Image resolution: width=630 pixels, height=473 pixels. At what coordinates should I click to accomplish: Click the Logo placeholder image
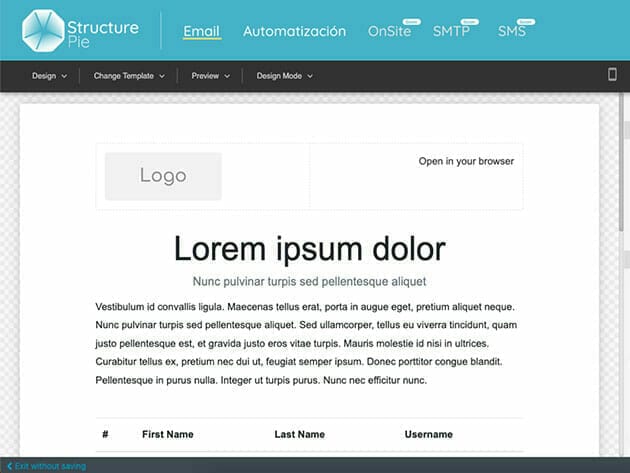point(163,176)
